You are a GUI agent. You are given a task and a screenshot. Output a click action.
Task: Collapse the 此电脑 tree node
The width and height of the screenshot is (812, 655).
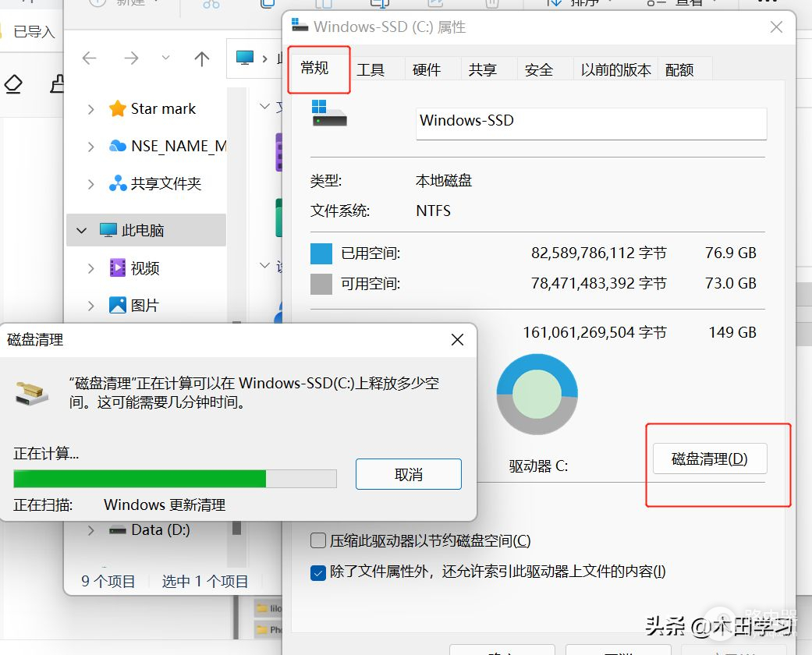tap(81, 230)
